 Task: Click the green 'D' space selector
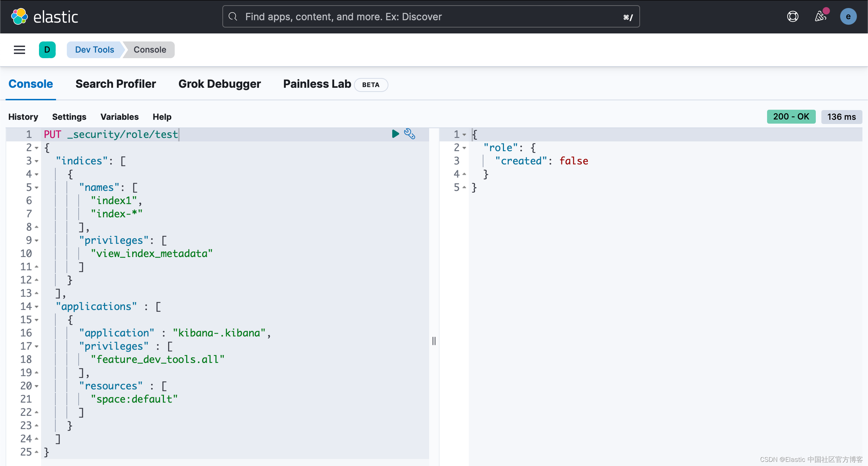(47, 50)
